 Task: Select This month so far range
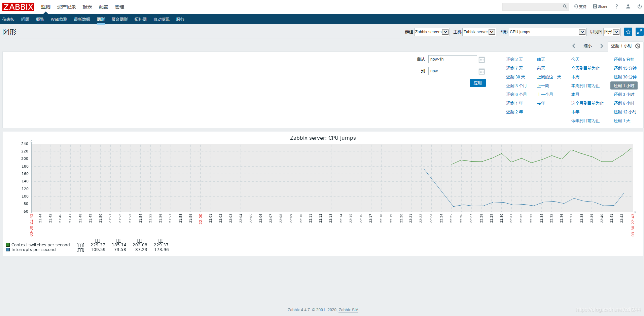tap(587, 103)
